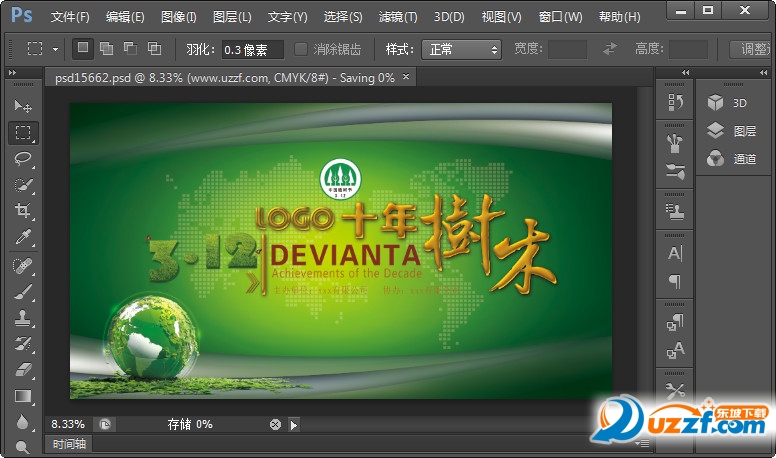The height and width of the screenshot is (458, 776).
Task: Open the Brush settings panel icon
Action: (675, 171)
